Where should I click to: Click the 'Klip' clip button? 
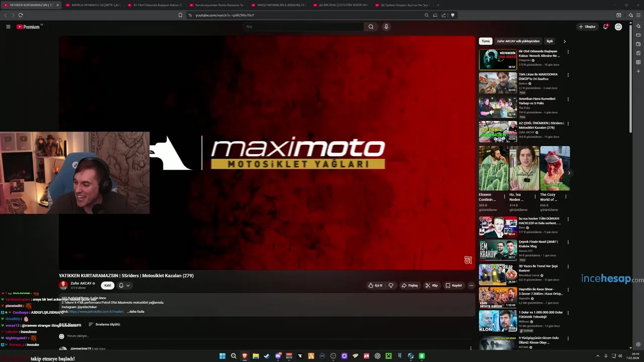pos(432,285)
